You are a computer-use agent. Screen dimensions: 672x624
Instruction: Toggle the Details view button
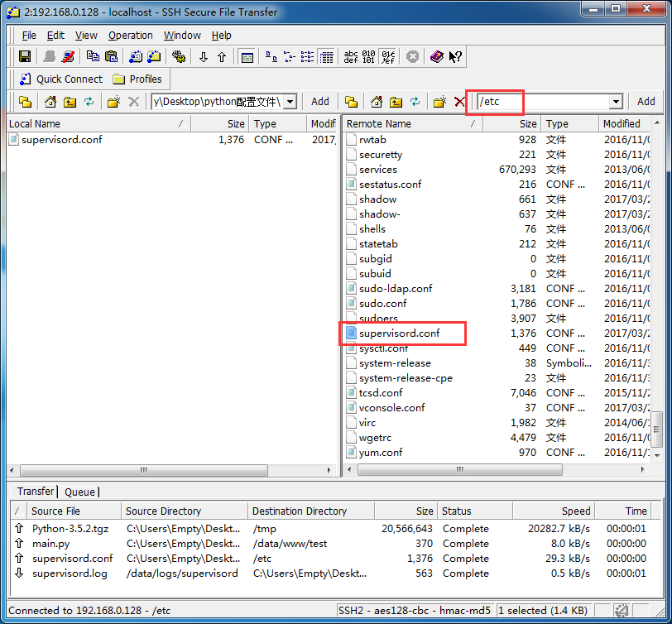pyautogui.click(x=326, y=56)
